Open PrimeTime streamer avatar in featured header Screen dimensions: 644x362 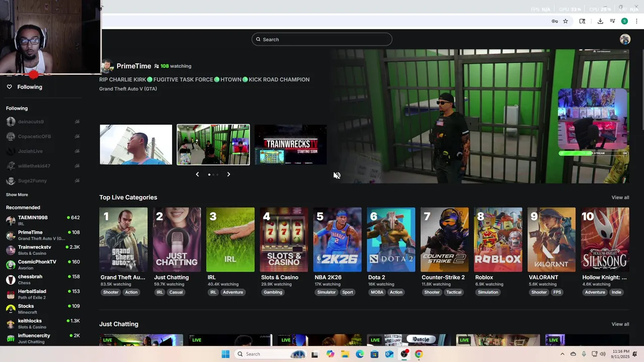click(107, 66)
